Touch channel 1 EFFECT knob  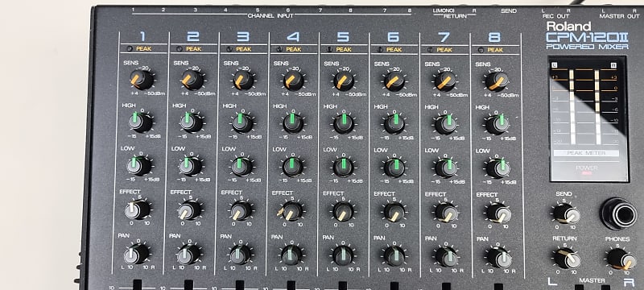click(137, 210)
